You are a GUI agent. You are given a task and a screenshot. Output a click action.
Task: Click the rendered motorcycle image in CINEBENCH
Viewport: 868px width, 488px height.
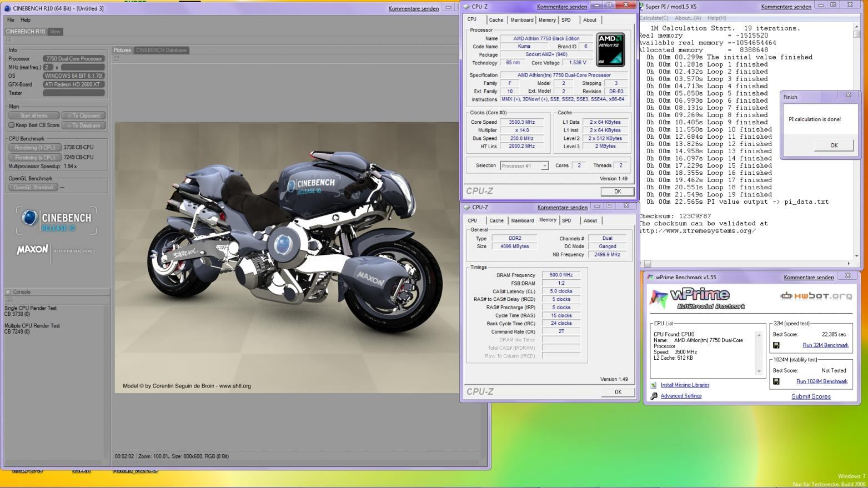(x=287, y=258)
